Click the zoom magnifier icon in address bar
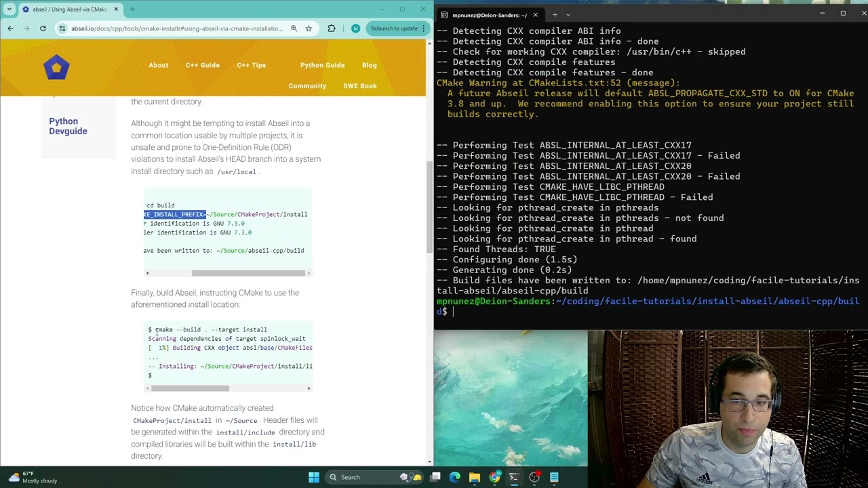Screen dimensions: 868x488 (294, 28)
